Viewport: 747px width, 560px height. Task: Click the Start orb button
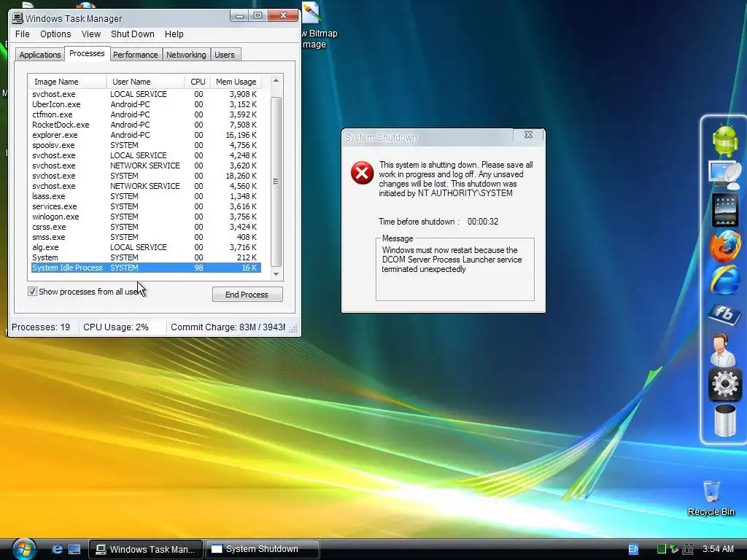click(x=24, y=548)
